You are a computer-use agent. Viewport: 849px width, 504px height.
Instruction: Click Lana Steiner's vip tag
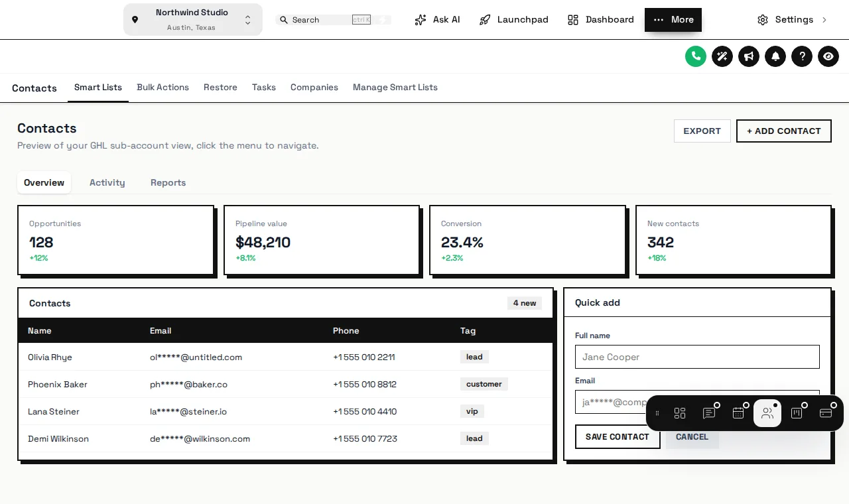pyautogui.click(x=472, y=411)
